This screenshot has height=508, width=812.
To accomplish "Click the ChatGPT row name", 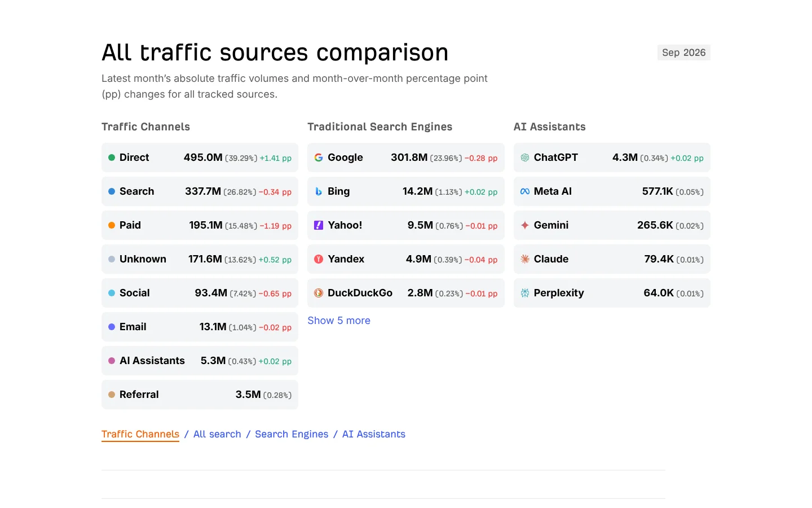I will pos(556,157).
